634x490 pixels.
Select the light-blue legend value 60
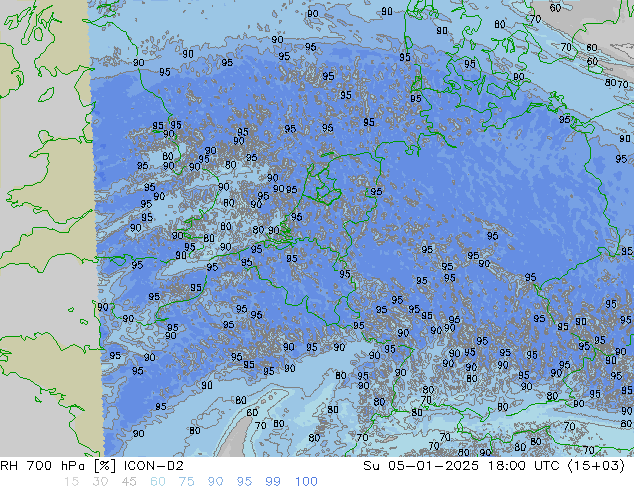(158, 482)
